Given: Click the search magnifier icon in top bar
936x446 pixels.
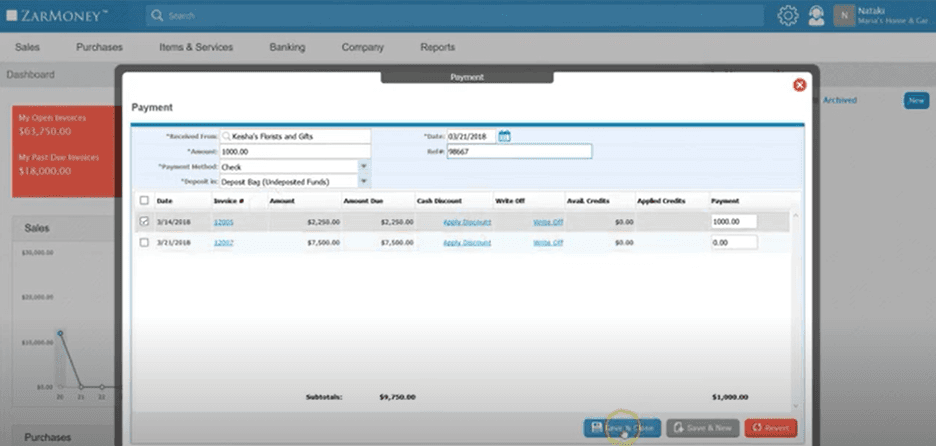Looking at the screenshot, I should coord(157,16).
